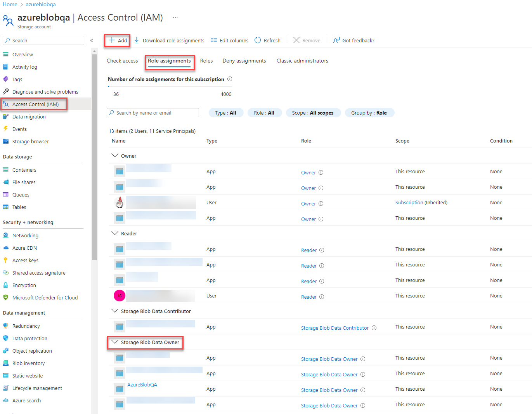Viewport: 532px width, 414px height.
Task: Collapse the sidebar with double-chevron icon
Action: click(92, 40)
